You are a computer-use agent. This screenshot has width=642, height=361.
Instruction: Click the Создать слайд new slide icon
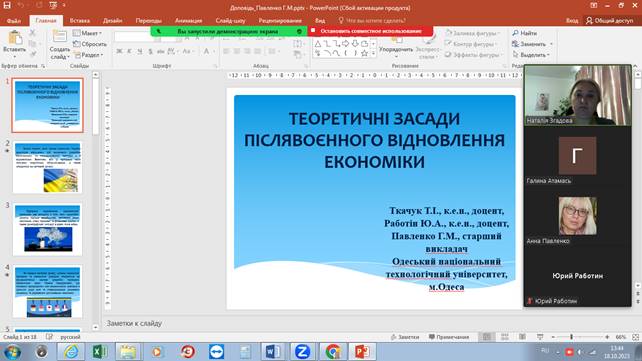click(x=60, y=37)
